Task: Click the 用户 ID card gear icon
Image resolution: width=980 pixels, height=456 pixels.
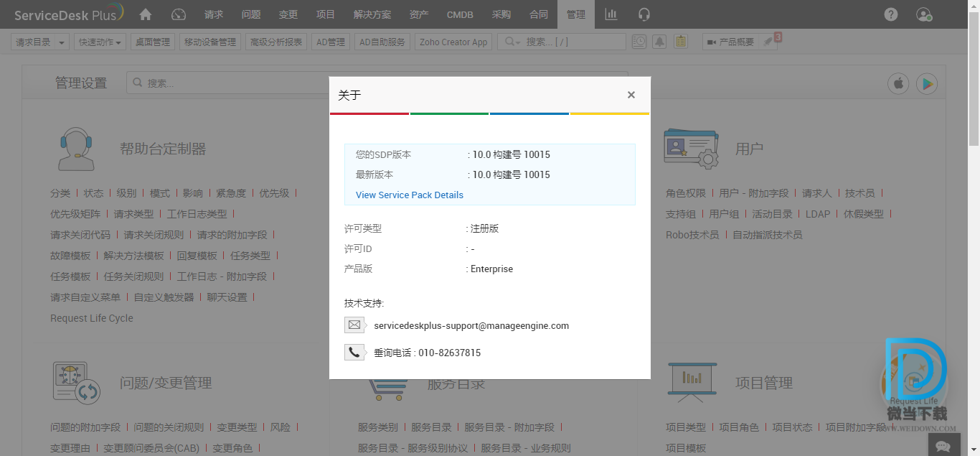Action: point(691,149)
